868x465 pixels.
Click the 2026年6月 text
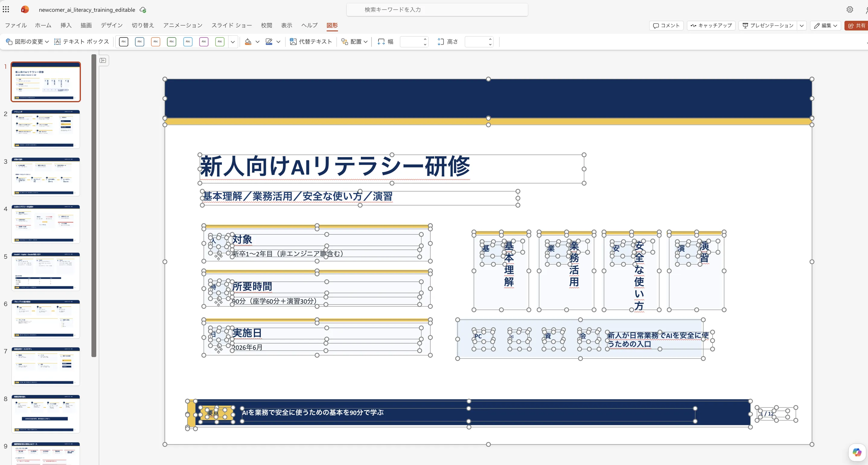[x=247, y=347]
